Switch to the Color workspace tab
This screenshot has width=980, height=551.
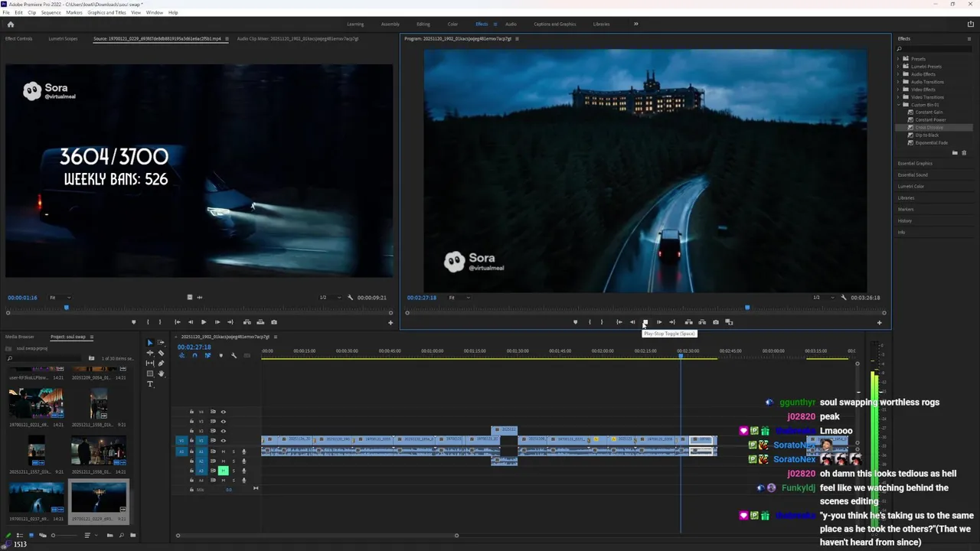click(452, 24)
